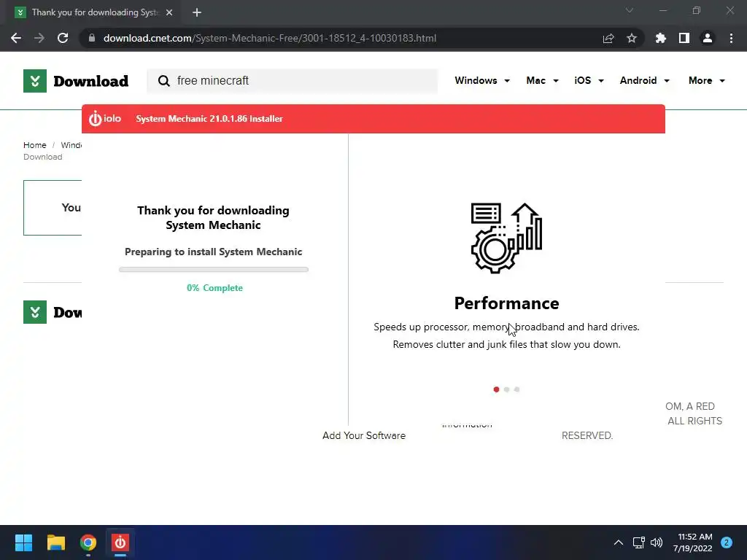Viewport: 747px width, 560px height.
Task: Click the search magnifier icon
Action: point(164,81)
